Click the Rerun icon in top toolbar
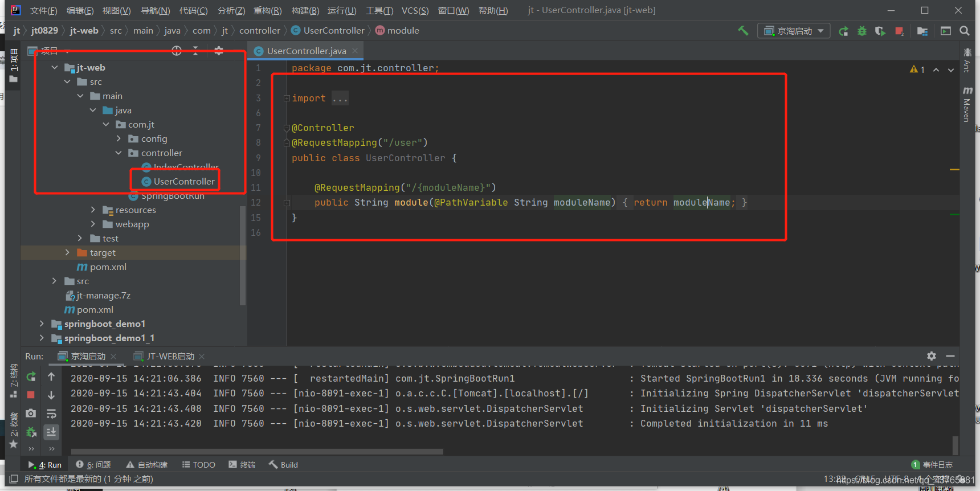980x491 pixels. (x=844, y=31)
